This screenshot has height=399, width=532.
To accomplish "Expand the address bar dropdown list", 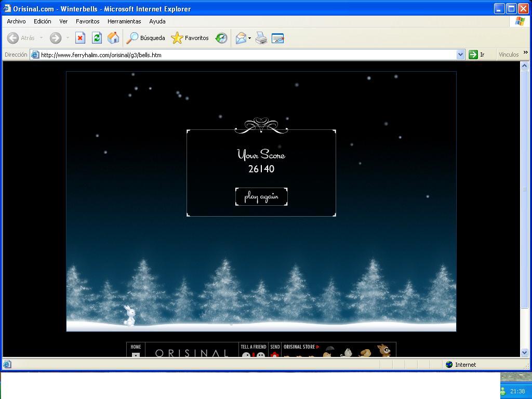I will click(460, 55).
